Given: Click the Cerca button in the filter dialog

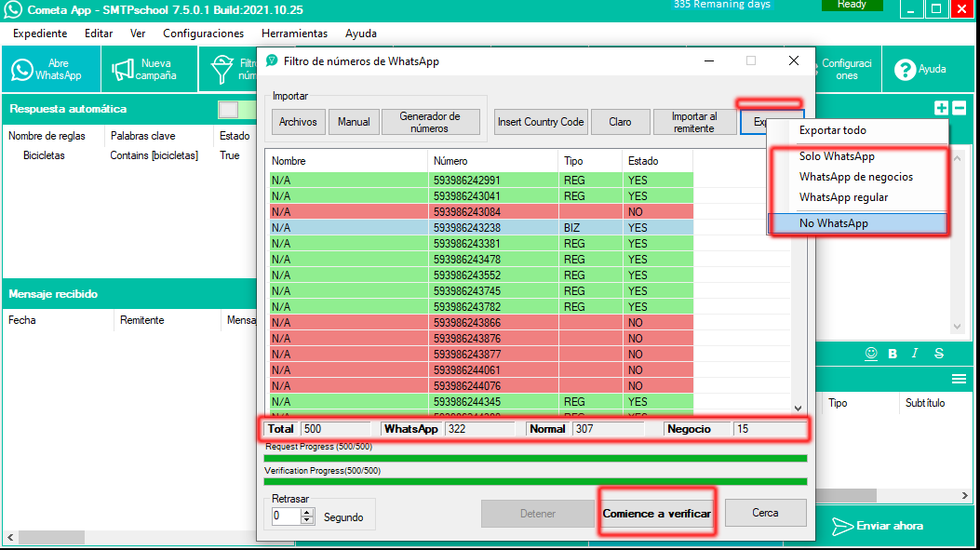Looking at the screenshot, I should click(765, 513).
